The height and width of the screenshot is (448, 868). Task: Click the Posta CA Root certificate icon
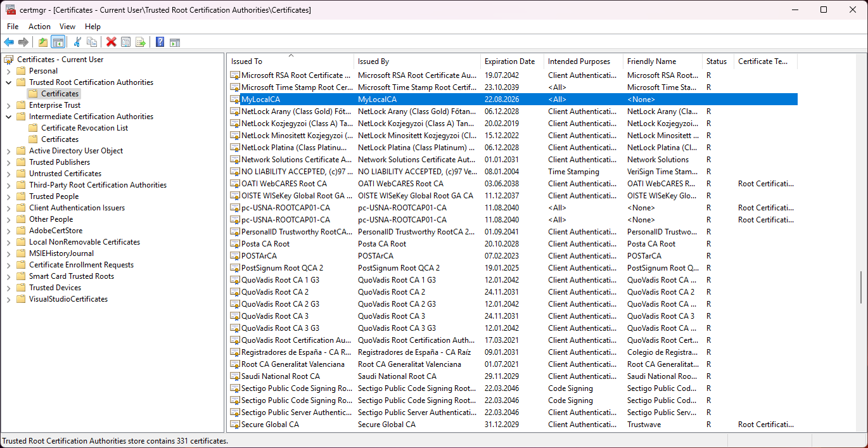pos(235,244)
